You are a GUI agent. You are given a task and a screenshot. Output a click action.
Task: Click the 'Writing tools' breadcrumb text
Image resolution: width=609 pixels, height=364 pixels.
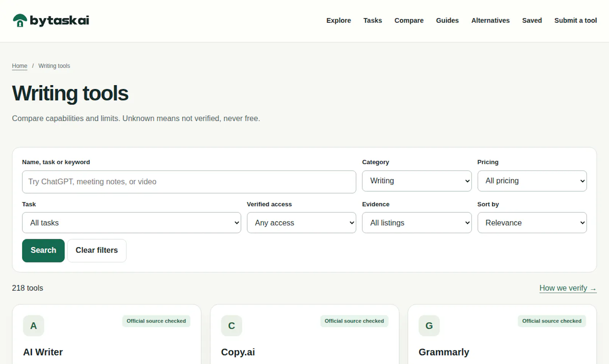54,66
